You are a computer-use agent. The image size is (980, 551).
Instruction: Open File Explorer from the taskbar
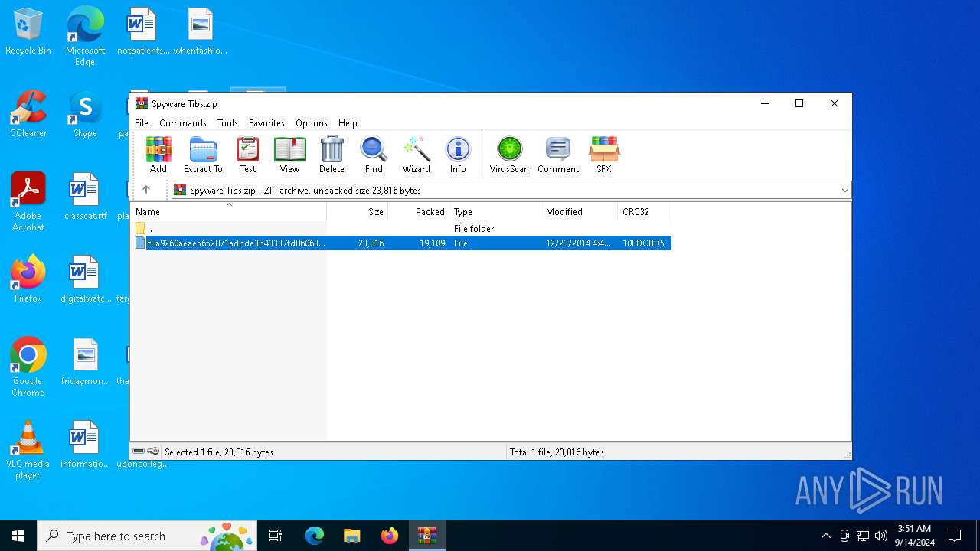(x=351, y=536)
